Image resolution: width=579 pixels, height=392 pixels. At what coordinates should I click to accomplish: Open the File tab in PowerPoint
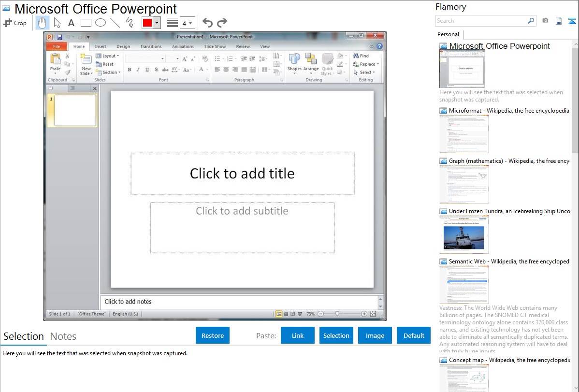pos(57,46)
